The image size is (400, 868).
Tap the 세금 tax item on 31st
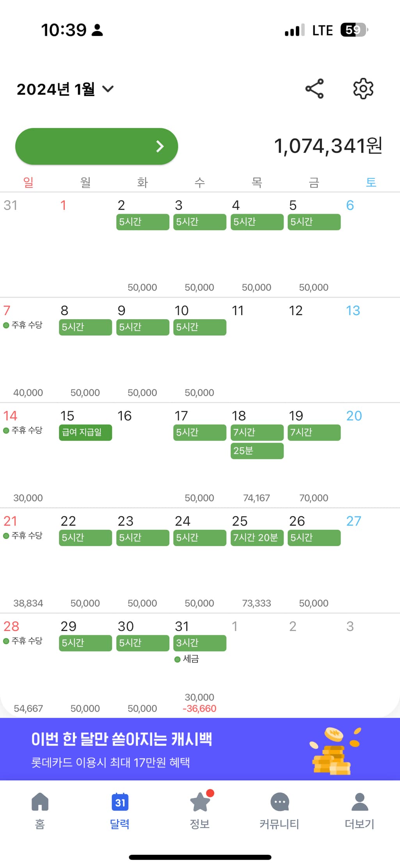pyautogui.click(x=187, y=659)
